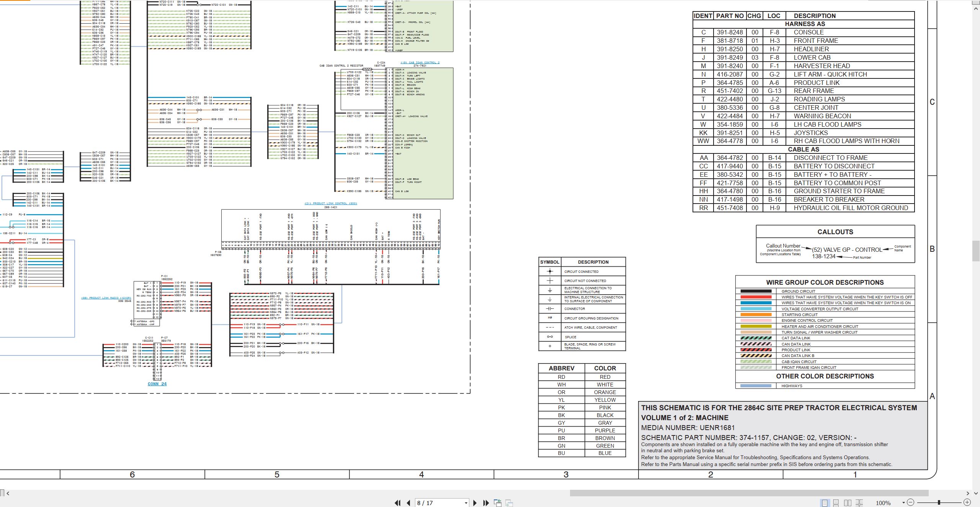Click the REAR FRAME harness row
This screenshot has height=507, width=980.
coord(803,91)
